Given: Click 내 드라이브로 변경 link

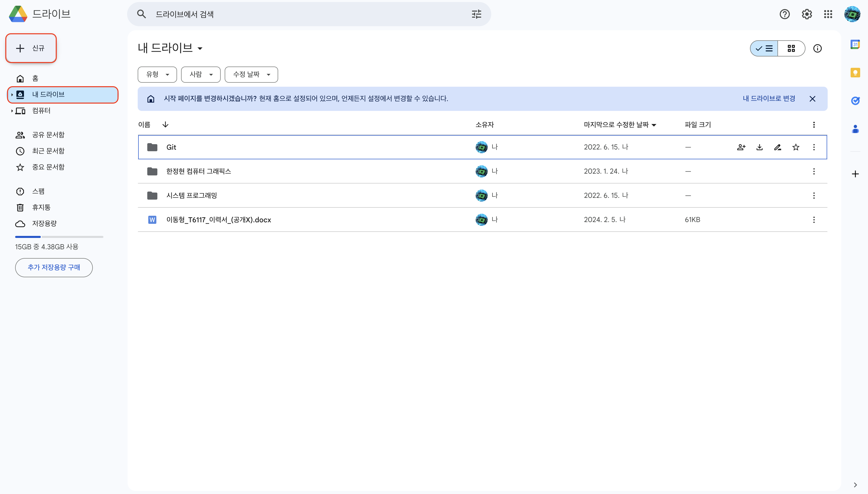Looking at the screenshot, I should pyautogui.click(x=769, y=99).
